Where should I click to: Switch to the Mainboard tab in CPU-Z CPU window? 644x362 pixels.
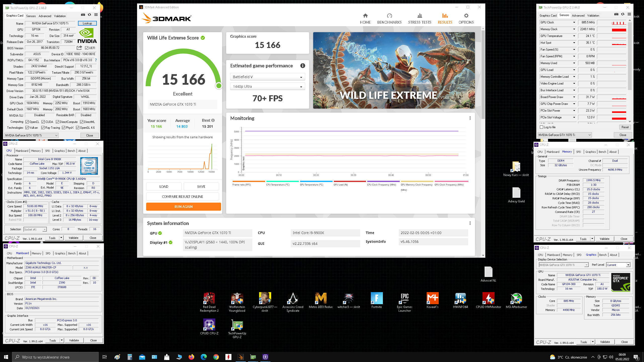[x=22, y=151]
